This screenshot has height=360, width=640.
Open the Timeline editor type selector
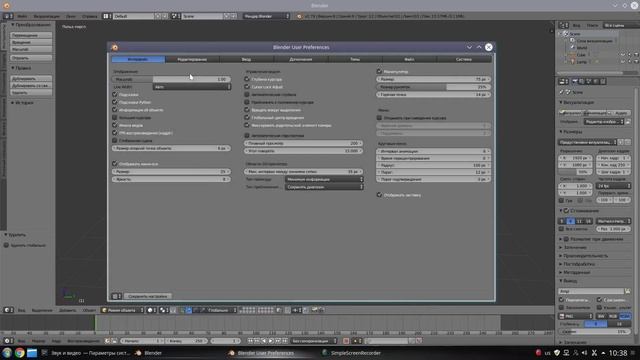(8, 341)
